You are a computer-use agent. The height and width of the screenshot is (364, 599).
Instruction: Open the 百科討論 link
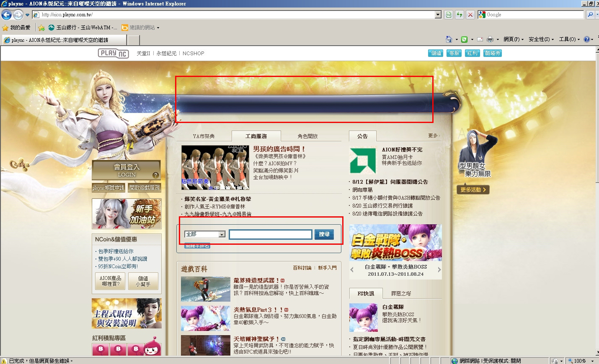click(x=302, y=268)
